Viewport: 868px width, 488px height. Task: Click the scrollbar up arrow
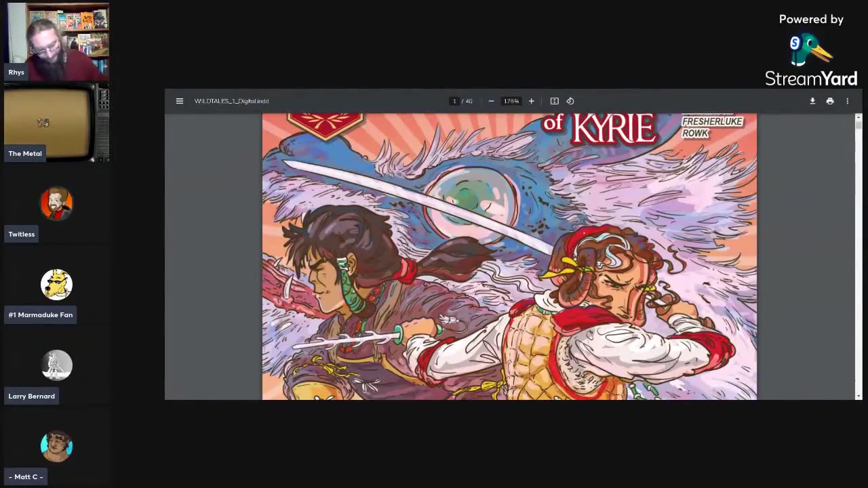coord(859,117)
